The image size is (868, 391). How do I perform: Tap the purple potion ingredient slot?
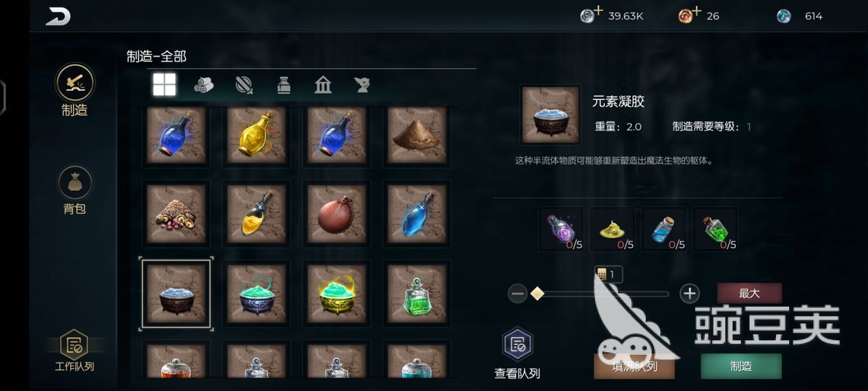click(561, 229)
